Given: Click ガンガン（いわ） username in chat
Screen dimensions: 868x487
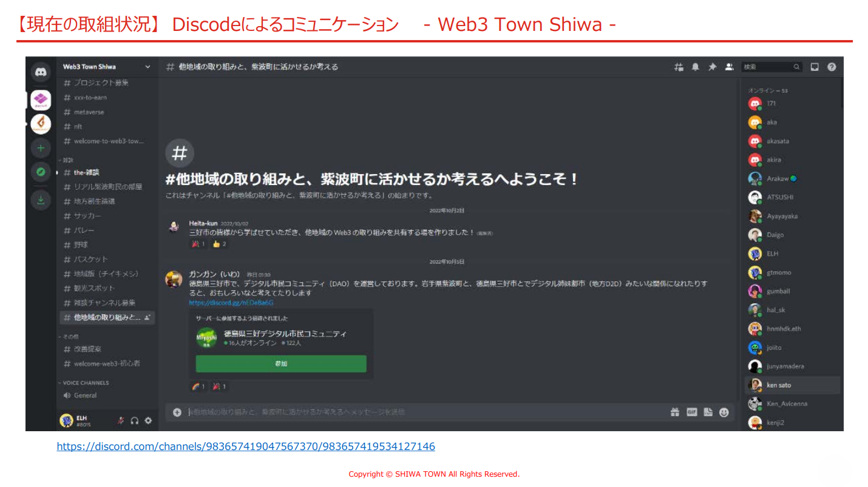Looking at the screenshot, I should pos(215,275).
